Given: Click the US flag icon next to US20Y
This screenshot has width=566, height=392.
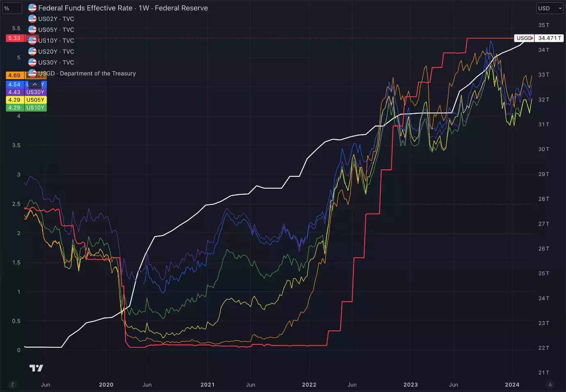Looking at the screenshot, I should [x=32, y=51].
